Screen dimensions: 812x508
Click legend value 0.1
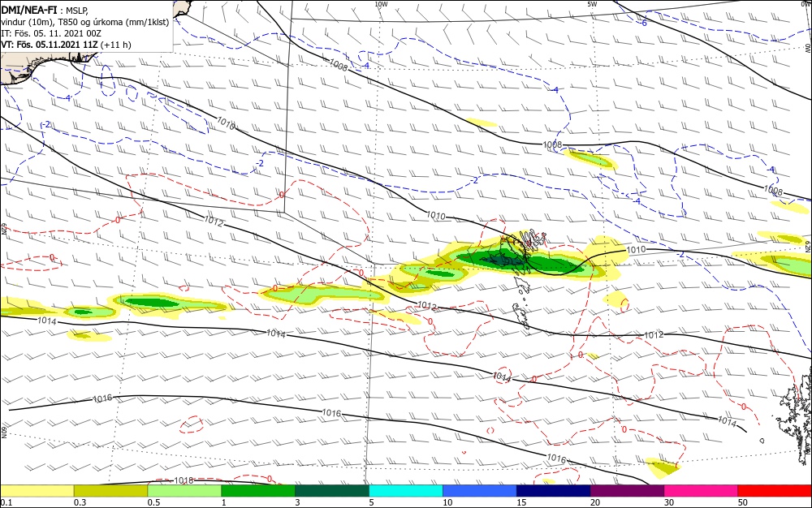coord(6,502)
